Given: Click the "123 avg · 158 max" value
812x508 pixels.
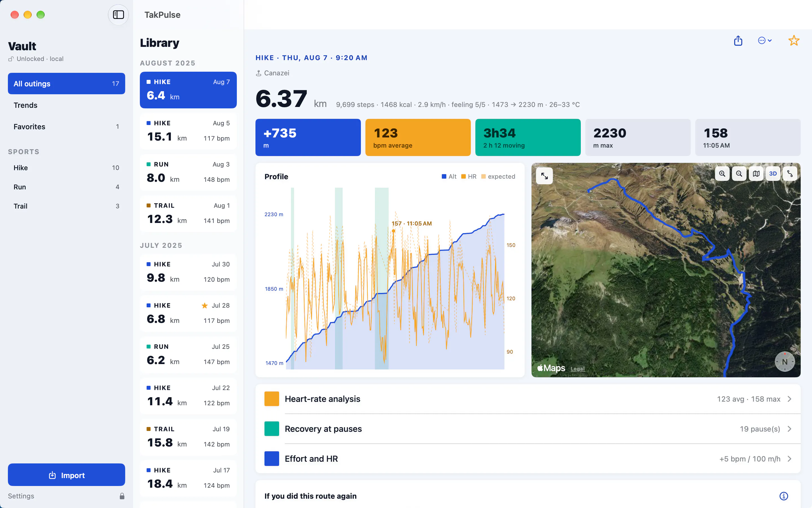Looking at the screenshot, I should [x=749, y=399].
